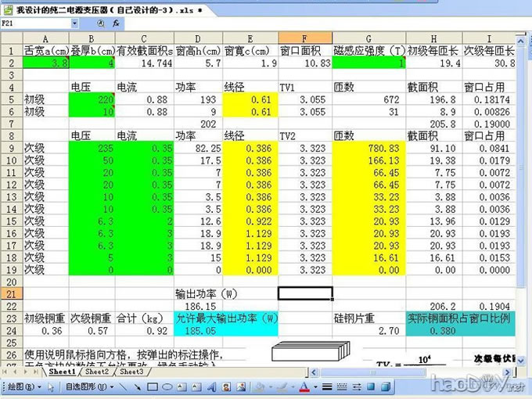Switch to the Sheet2 tab
The image size is (532, 399).
click(97, 372)
